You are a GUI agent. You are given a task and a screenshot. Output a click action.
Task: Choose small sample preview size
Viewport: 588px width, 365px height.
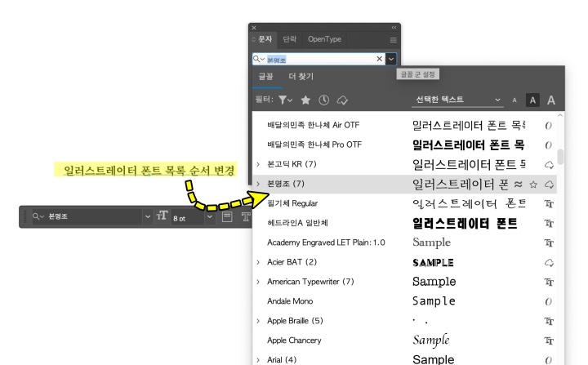click(x=514, y=100)
